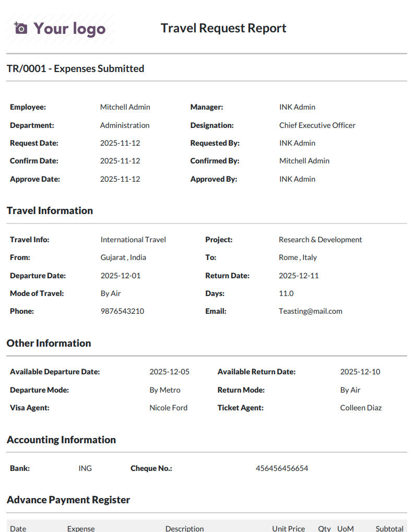Screen dimensions: 414x532
Task: Click the Subtotal column header
Action: click(389, 528)
